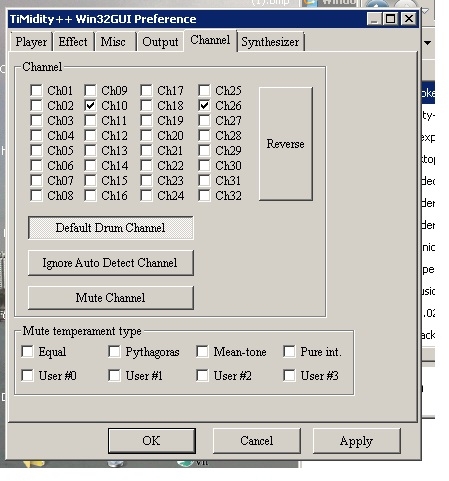Tick the Ch15 checkbox

tap(90, 180)
